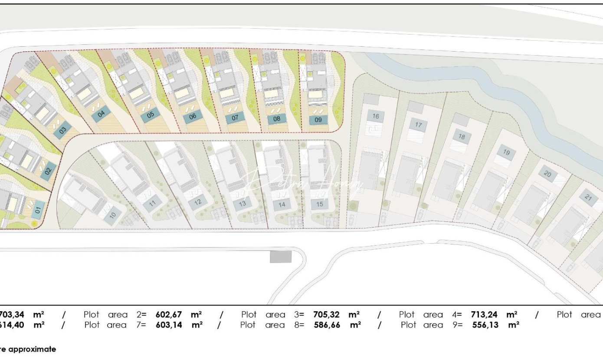Click plot number label 03
This screenshot has width=603, height=364.
tap(62, 130)
